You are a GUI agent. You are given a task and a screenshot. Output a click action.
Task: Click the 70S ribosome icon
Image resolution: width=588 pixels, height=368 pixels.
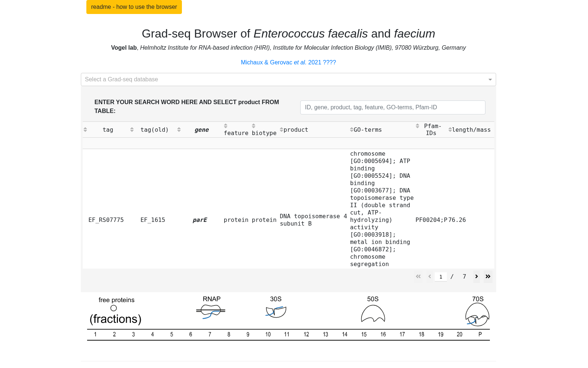(477, 315)
